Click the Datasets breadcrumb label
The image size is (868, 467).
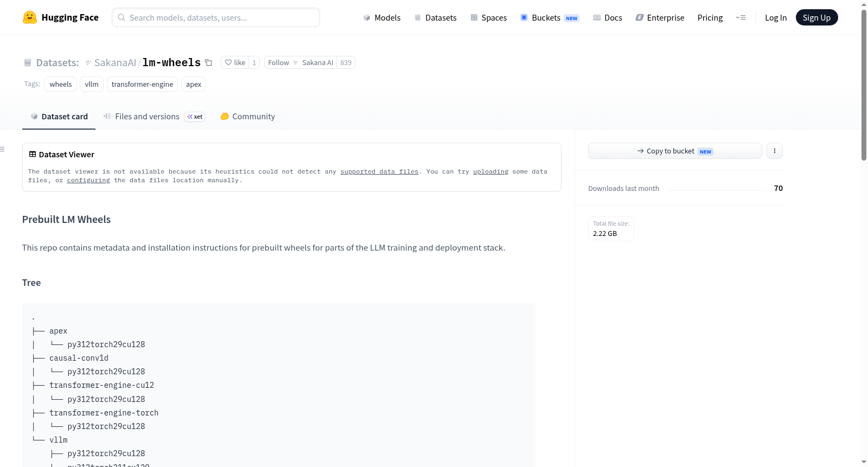pyautogui.click(x=58, y=63)
